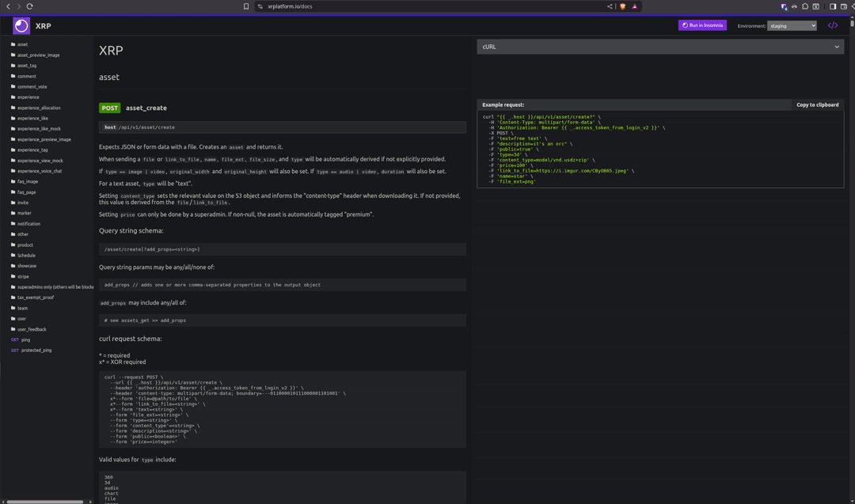
Task: Open the user_feedback folder
Action: 32,329
